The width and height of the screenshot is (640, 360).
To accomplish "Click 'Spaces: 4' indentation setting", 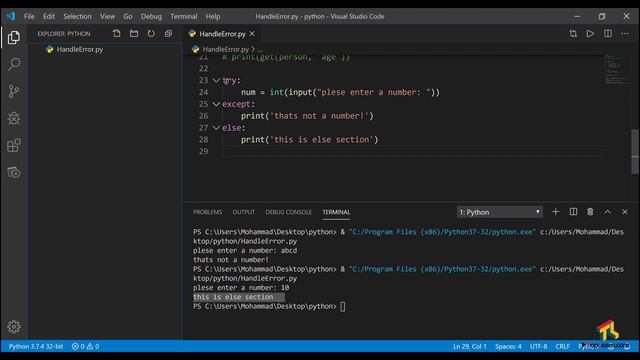I will click(508, 346).
